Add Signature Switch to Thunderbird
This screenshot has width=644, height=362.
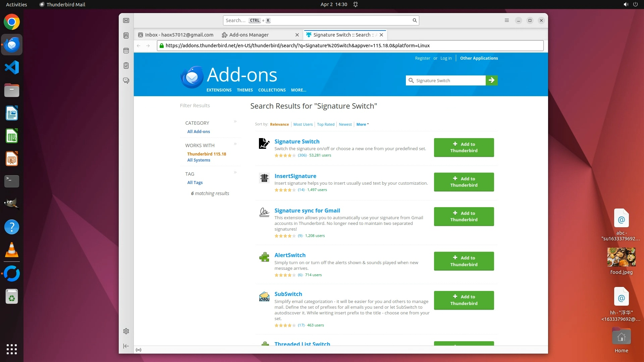coord(464,147)
